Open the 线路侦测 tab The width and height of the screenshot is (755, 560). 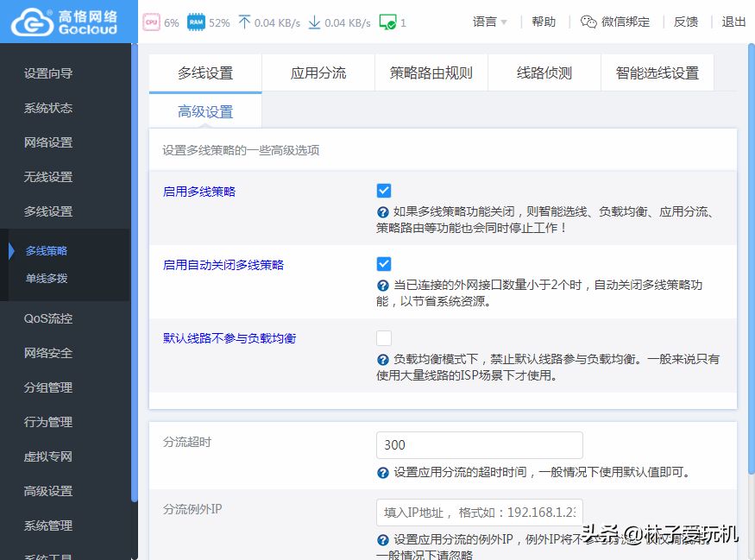(x=544, y=73)
